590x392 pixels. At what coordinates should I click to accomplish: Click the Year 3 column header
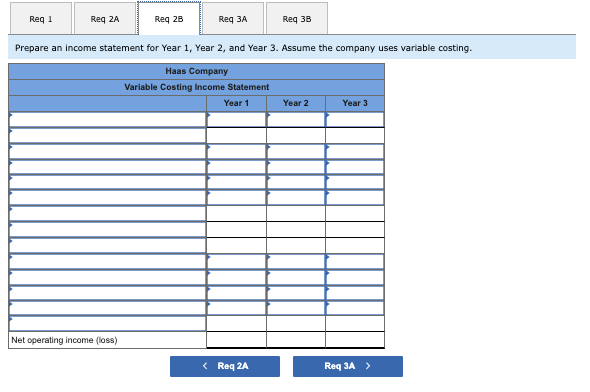tap(355, 103)
